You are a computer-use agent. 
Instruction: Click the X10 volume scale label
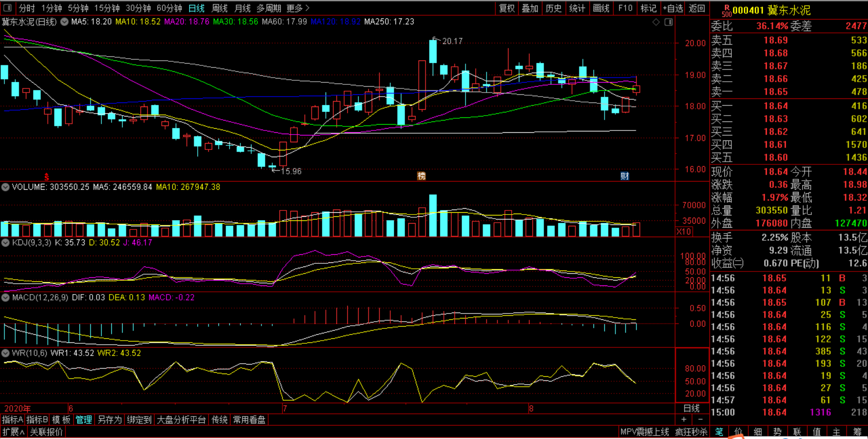pyautogui.click(x=684, y=232)
